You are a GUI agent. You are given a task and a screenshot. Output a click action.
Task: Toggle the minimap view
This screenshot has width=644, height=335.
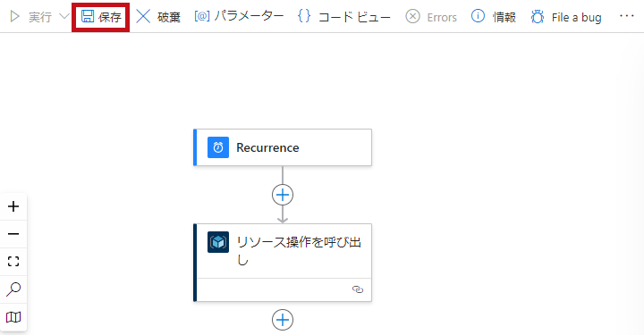point(13,317)
